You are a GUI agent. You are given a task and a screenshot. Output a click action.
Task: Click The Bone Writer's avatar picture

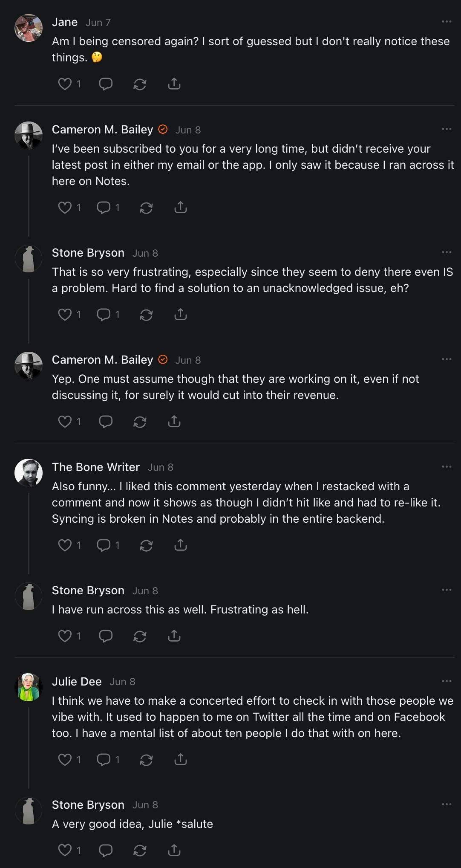tap(29, 472)
